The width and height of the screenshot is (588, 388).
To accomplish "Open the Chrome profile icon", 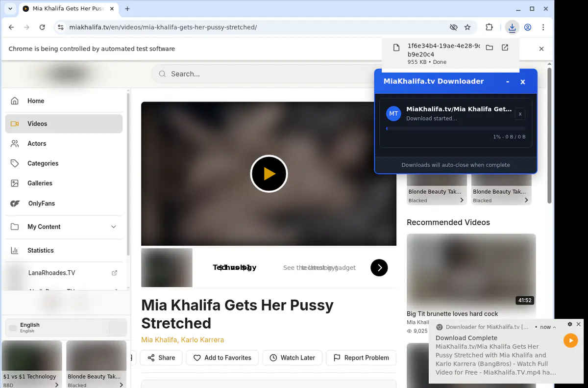I will (528, 27).
